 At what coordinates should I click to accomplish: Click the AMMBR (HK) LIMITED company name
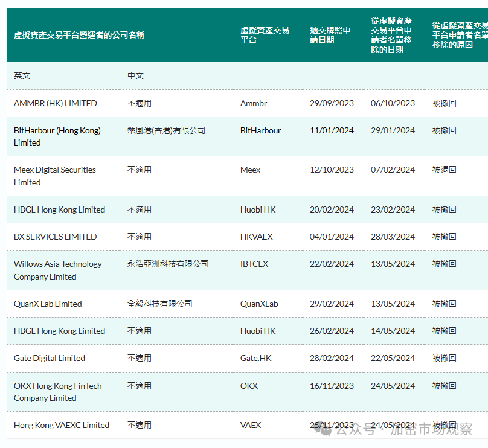[56, 103]
